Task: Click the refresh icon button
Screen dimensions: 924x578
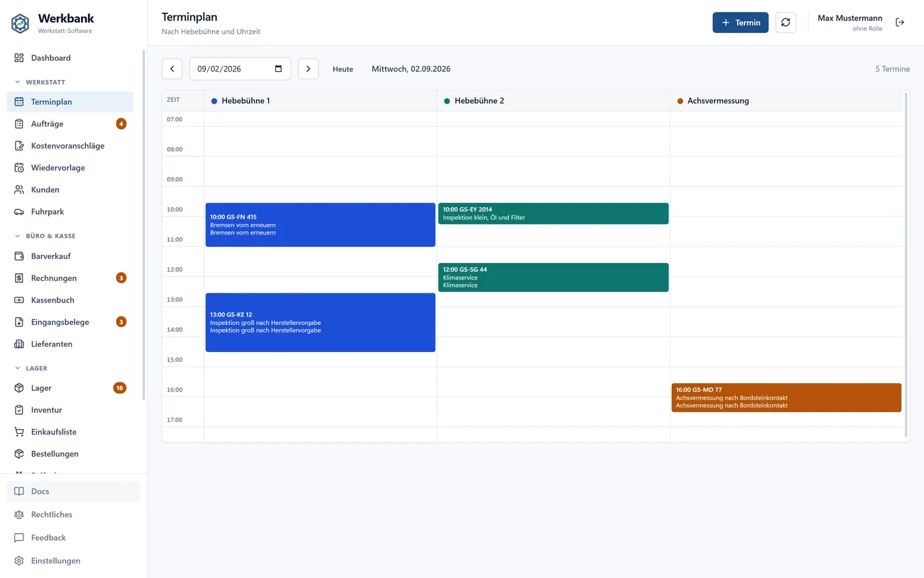Action: tap(785, 22)
